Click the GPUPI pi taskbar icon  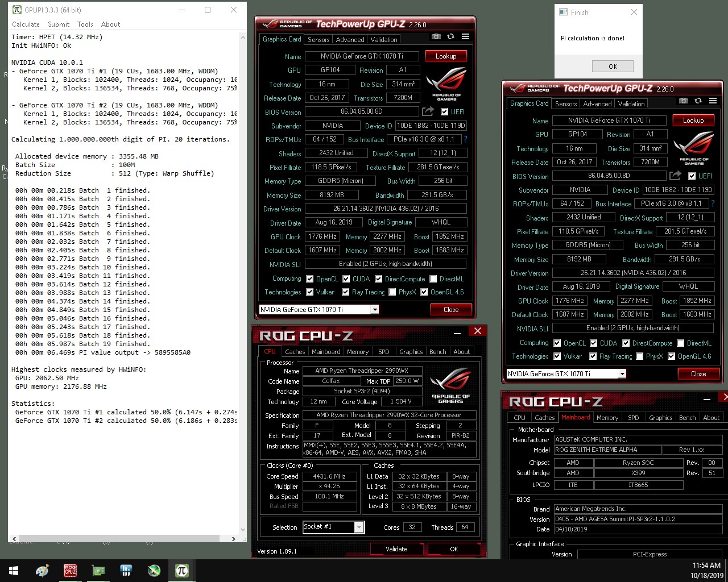(x=181, y=571)
